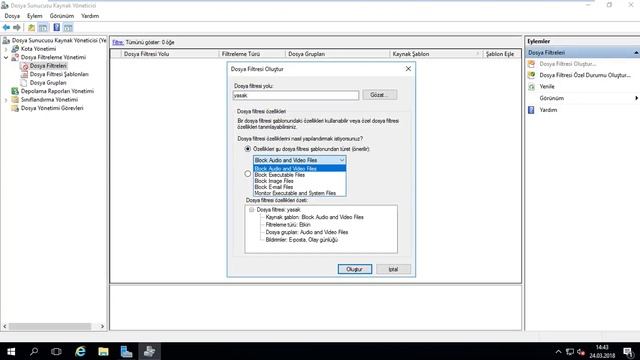The width and height of the screenshot is (640, 360).
Task: Open notification center icon
Action: tap(629, 351)
